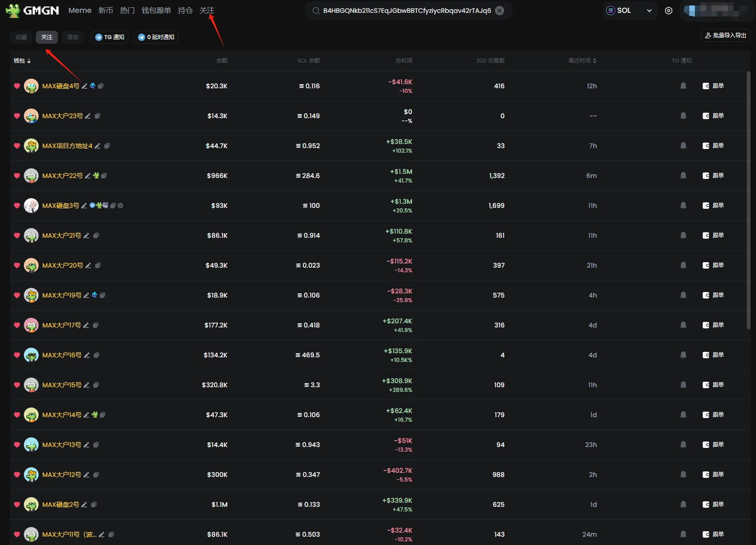
Task: Sort the list by 钱包 column
Action: coord(22,61)
